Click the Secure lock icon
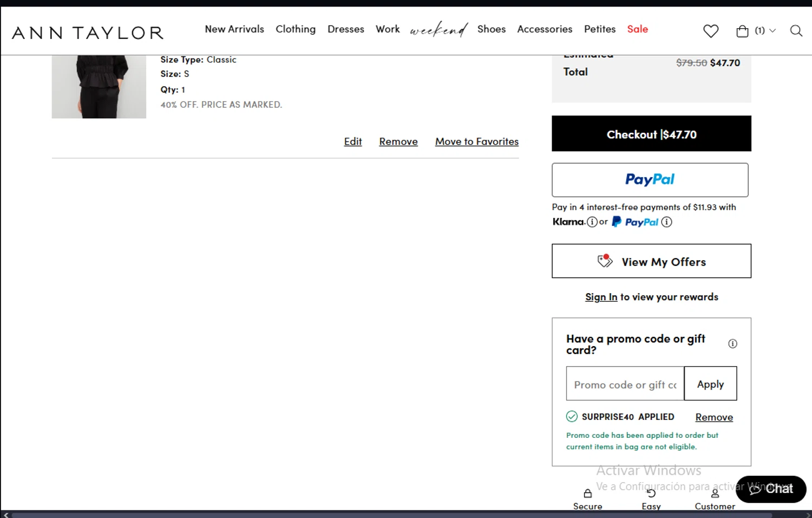 pos(587,494)
